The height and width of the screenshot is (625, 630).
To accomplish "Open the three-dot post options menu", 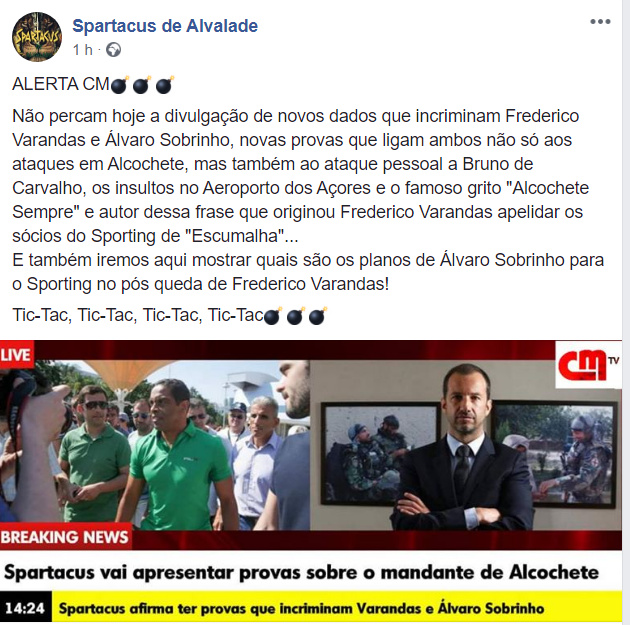I will point(600,22).
